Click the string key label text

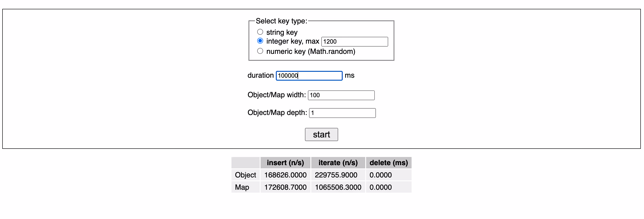click(282, 32)
